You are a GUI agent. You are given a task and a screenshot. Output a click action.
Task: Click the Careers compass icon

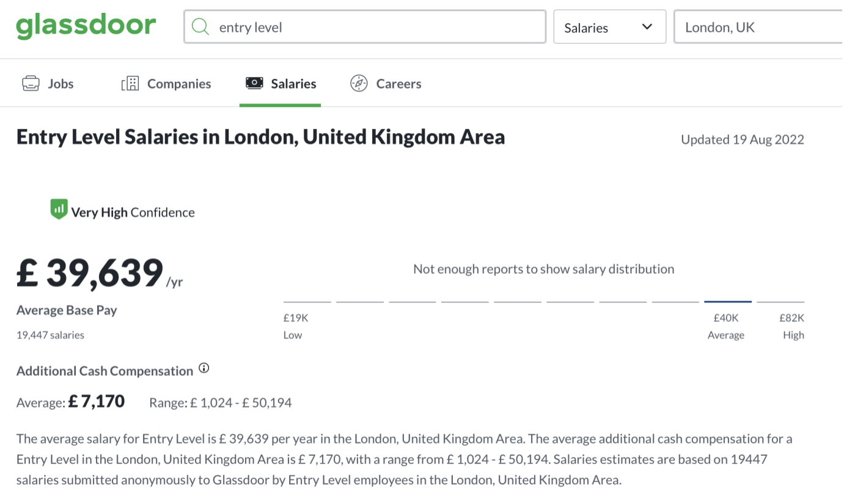[x=358, y=83]
